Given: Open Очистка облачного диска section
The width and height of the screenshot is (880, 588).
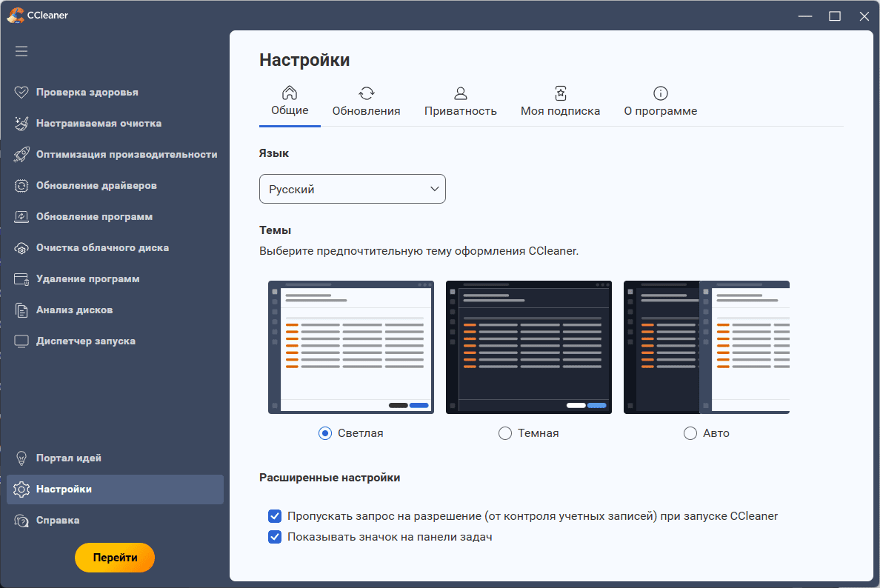Looking at the screenshot, I should (115, 248).
